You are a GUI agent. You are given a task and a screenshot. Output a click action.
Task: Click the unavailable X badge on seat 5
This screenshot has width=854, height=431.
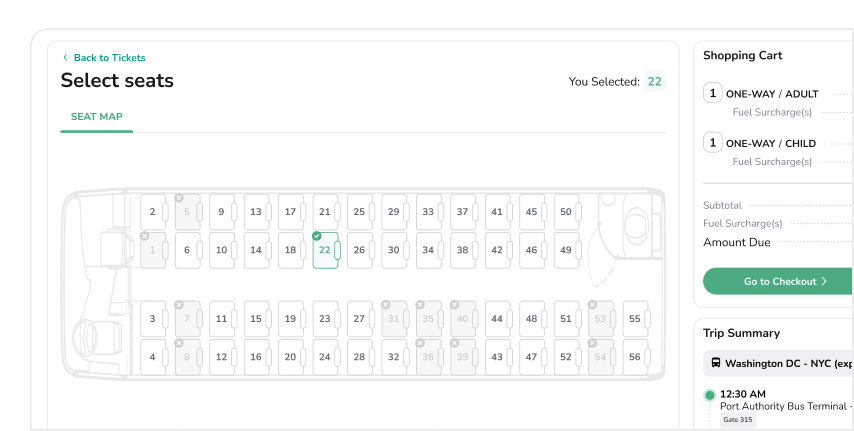coord(179,198)
